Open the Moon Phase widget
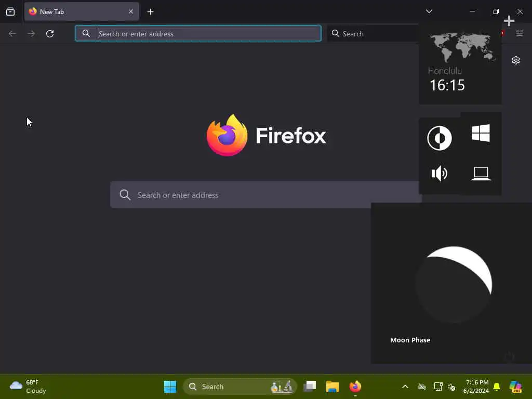This screenshot has height=399, width=532. pyautogui.click(x=451, y=283)
